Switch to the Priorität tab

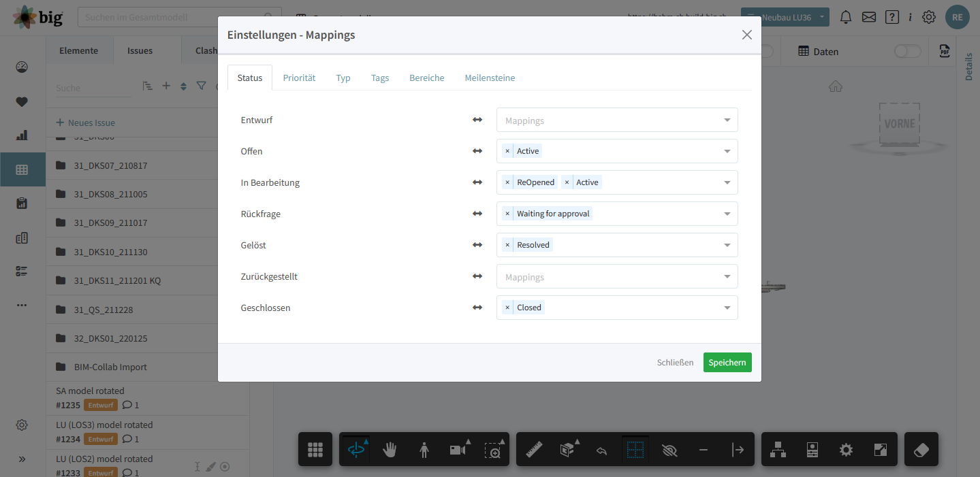pyautogui.click(x=300, y=78)
